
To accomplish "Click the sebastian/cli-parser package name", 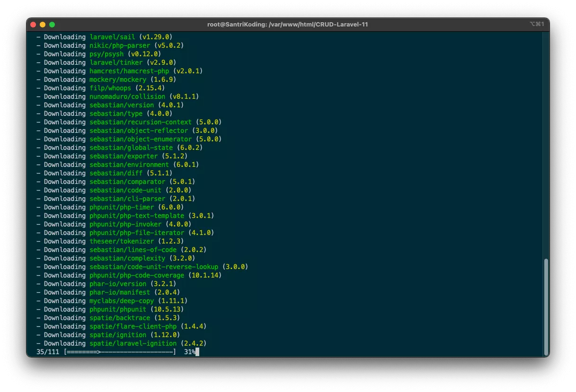I will [127, 199].
